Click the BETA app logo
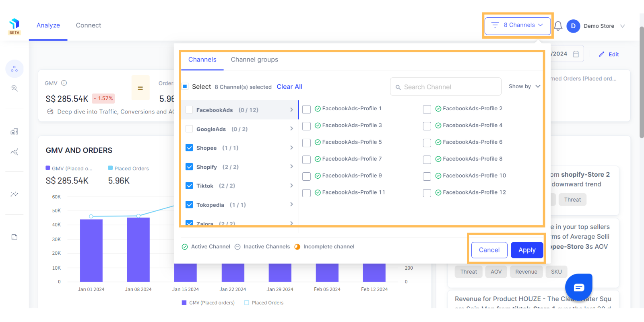Viewport: 644px width, 322px height. (14, 27)
